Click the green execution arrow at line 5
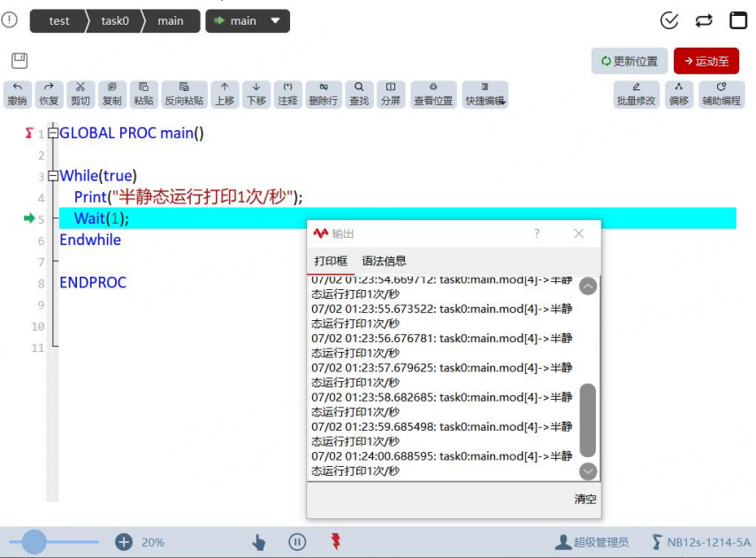756x558 pixels. [29, 218]
